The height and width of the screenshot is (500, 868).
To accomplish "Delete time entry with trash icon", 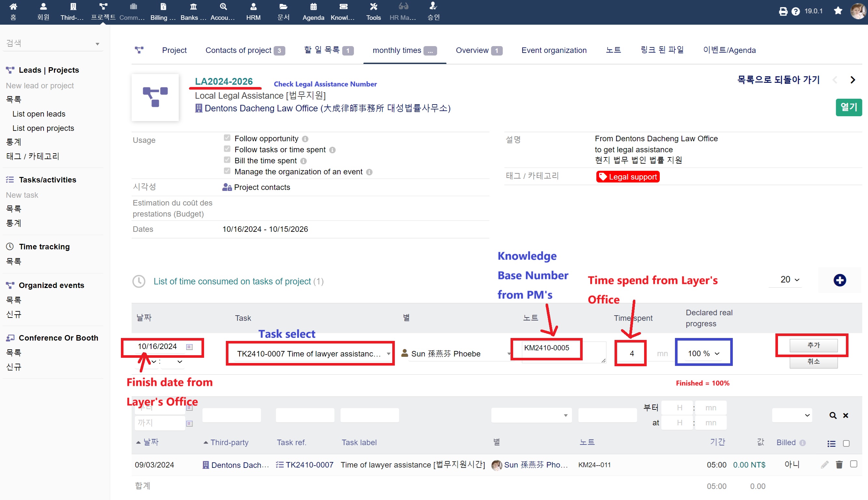I will (839, 465).
